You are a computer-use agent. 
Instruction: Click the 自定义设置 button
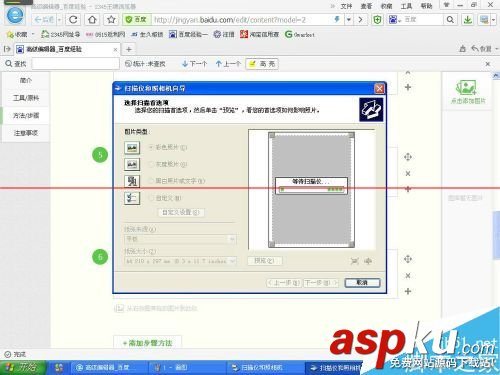181,212
